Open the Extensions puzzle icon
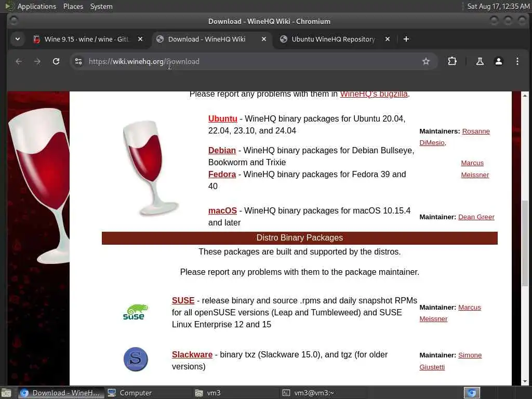Viewport: 532px width, 399px height. [x=452, y=61]
